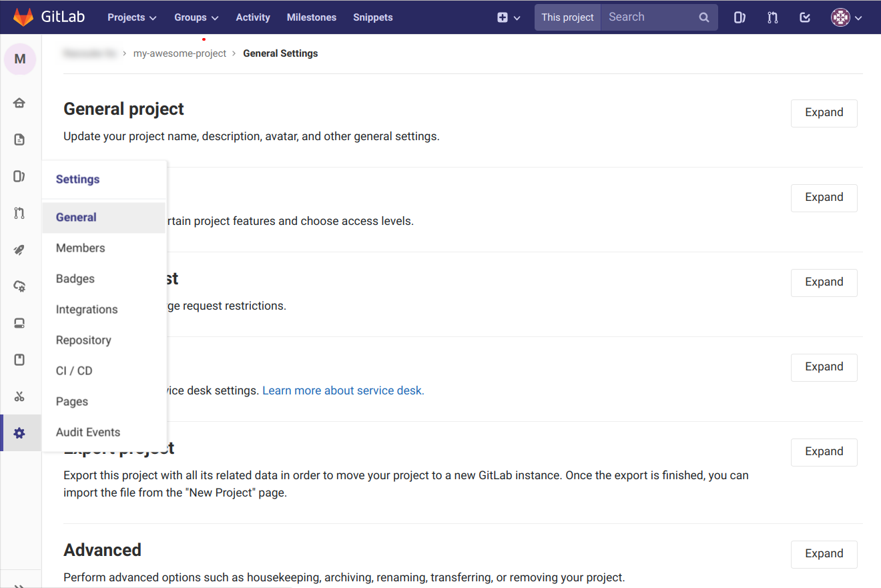
Task: Open the repository files sidebar icon
Action: coord(20,139)
